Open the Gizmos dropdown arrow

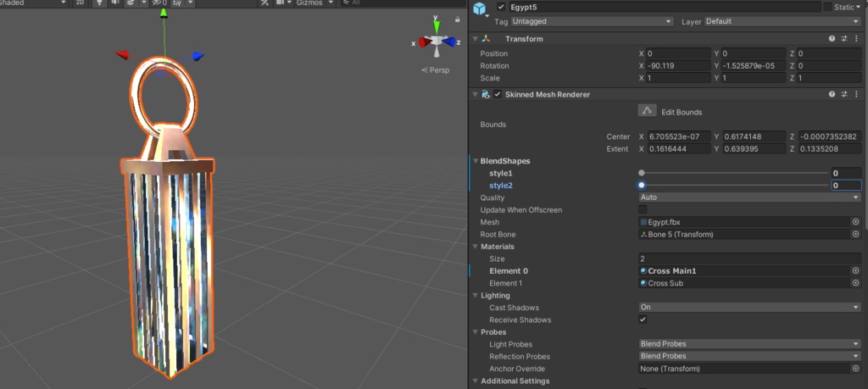[x=331, y=3]
